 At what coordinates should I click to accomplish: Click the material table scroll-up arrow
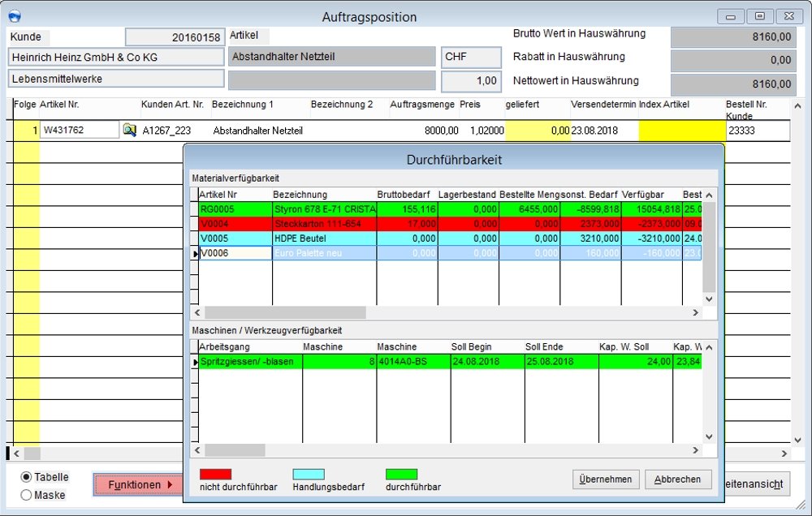click(709, 195)
